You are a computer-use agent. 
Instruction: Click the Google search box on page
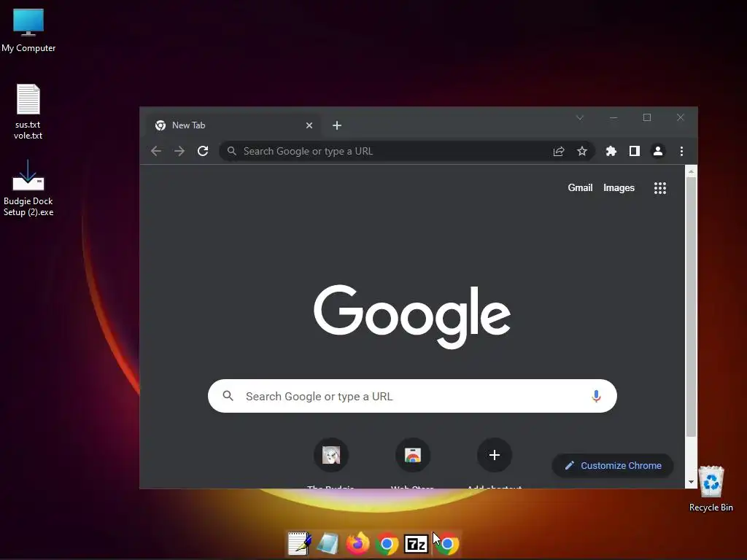pyautogui.click(x=413, y=396)
